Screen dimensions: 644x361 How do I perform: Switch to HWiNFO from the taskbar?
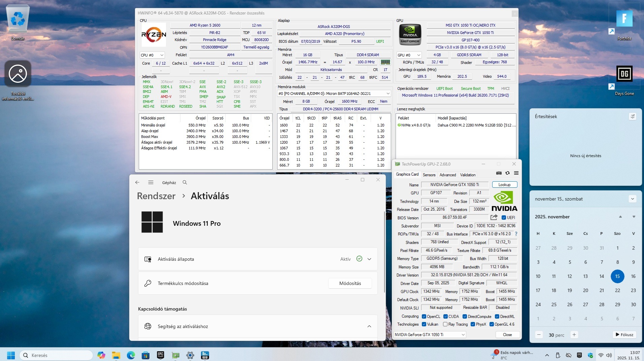coord(205,355)
